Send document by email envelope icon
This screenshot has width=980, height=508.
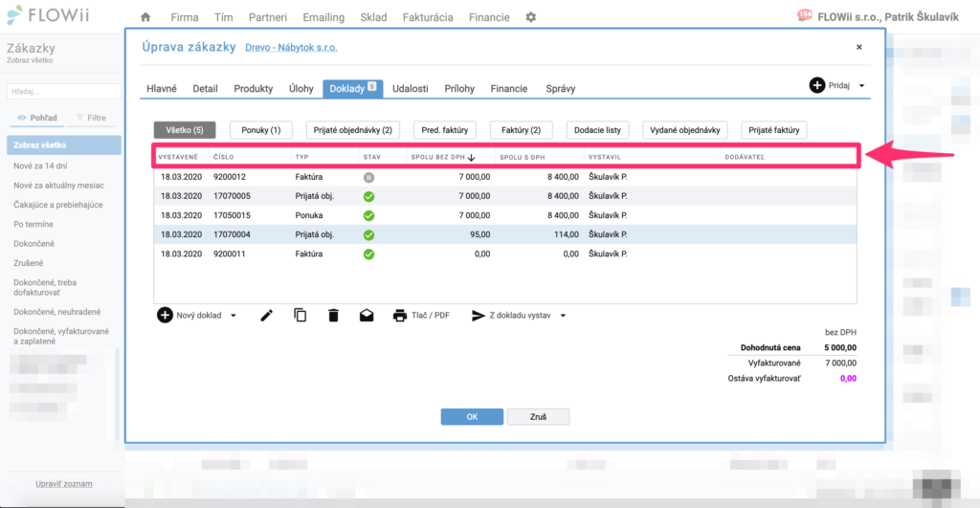367,316
